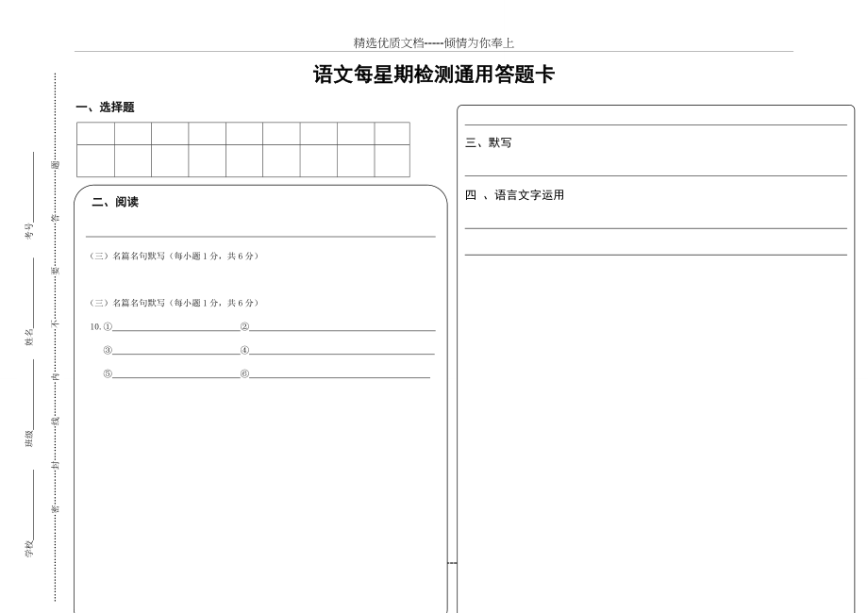Click the 一、选择题 section heading
868x613 pixels.
coord(105,108)
